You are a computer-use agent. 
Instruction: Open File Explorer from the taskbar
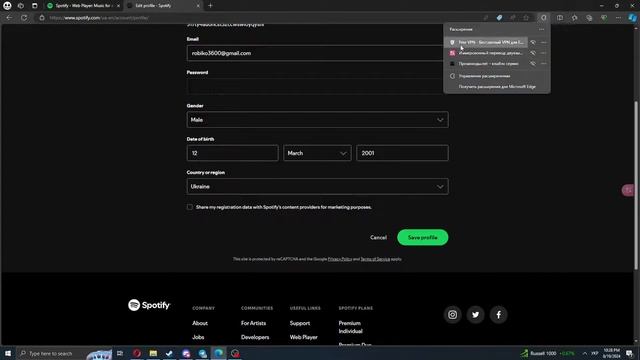point(153,353)
